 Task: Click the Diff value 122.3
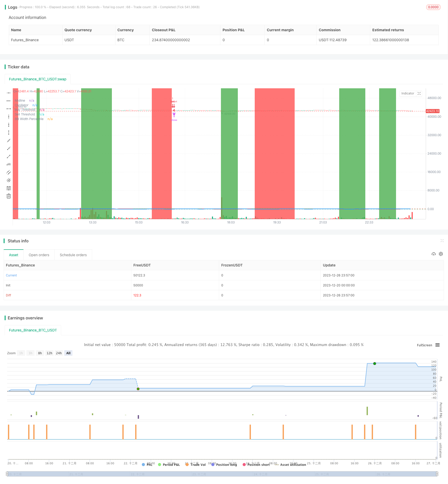click(137, 295)
